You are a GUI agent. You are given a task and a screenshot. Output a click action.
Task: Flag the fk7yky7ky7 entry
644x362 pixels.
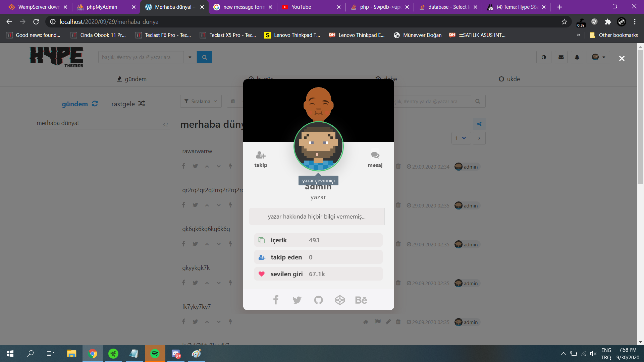click(x=378, y=322)
